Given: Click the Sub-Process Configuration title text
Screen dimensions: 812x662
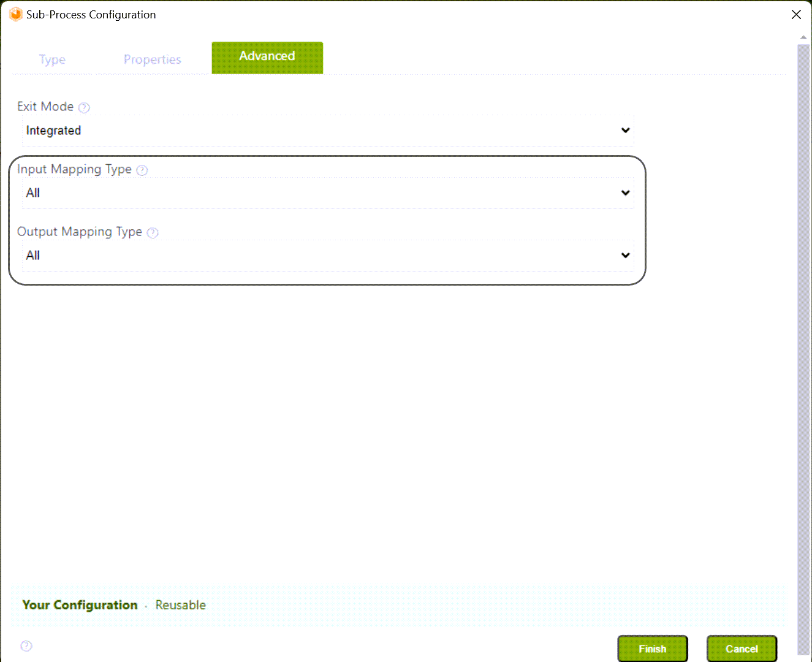Looking at the screenshot, I should click(x=91, y=15).
